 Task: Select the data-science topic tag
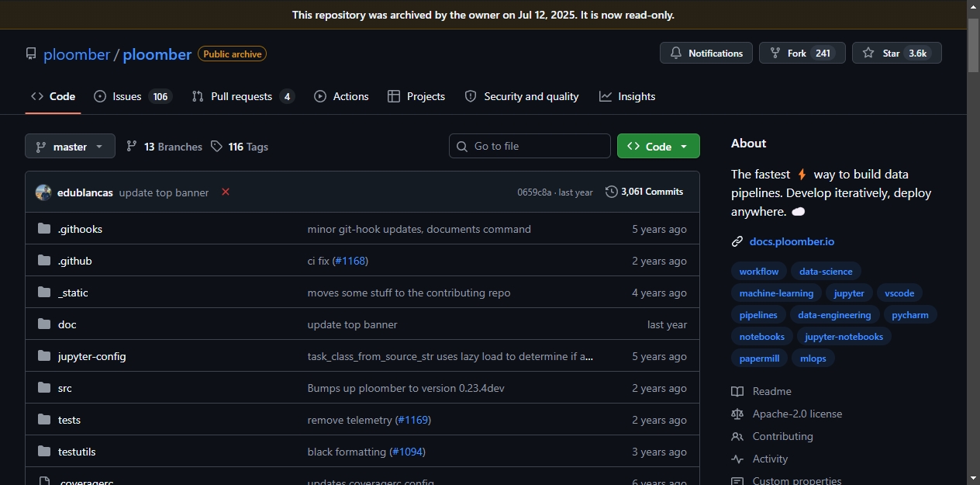click(826, 272)
